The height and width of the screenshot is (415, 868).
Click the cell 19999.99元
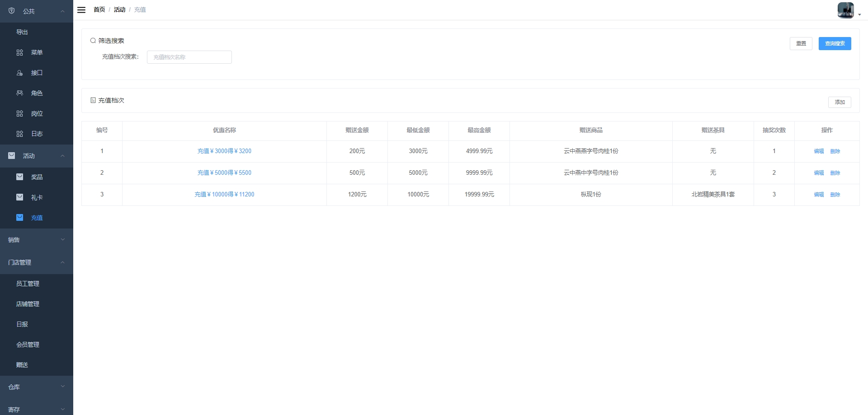point(479,194)
